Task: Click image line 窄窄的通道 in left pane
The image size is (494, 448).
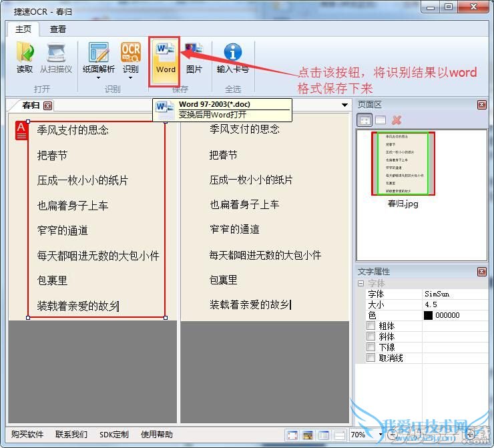Action: tap(62, 230)
